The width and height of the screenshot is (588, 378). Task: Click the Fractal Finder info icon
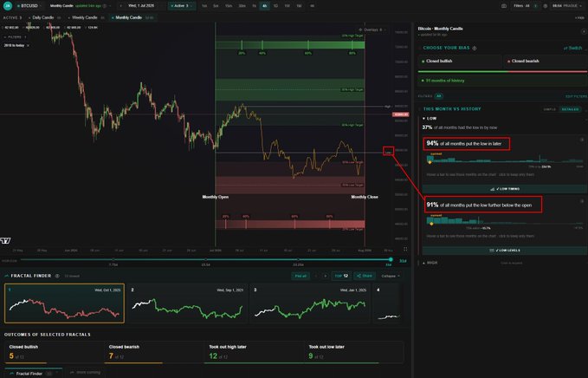[57, 276]
